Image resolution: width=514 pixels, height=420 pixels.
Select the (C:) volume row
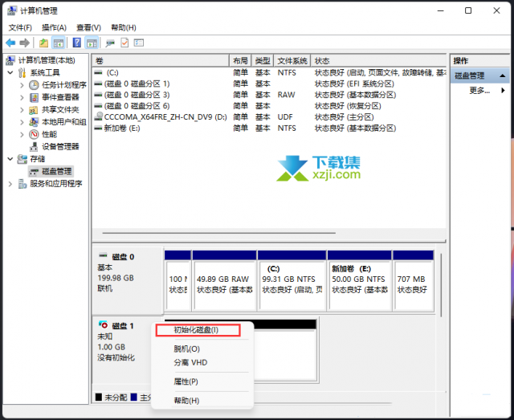(x=269, y=73)
